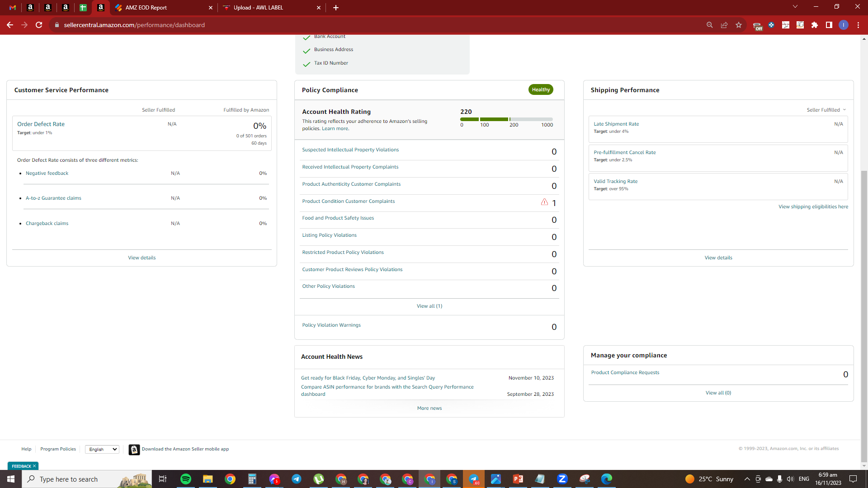Expand the Seller Fulfilled shipping dropdown

[826, 110]
